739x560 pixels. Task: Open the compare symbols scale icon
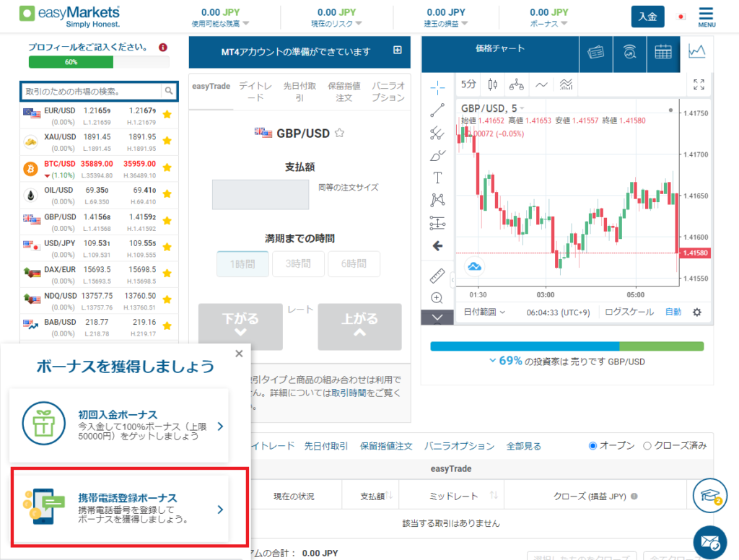tap(517, 84)
